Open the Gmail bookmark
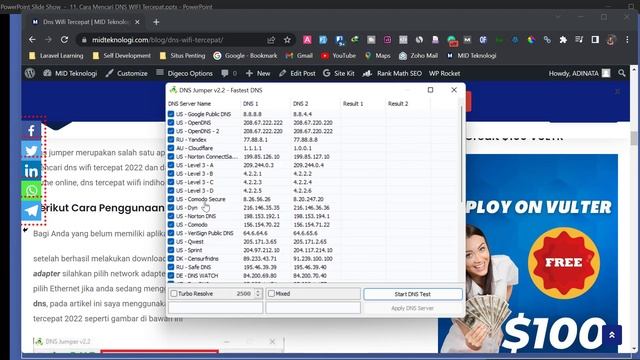 [x=299, y=56]
